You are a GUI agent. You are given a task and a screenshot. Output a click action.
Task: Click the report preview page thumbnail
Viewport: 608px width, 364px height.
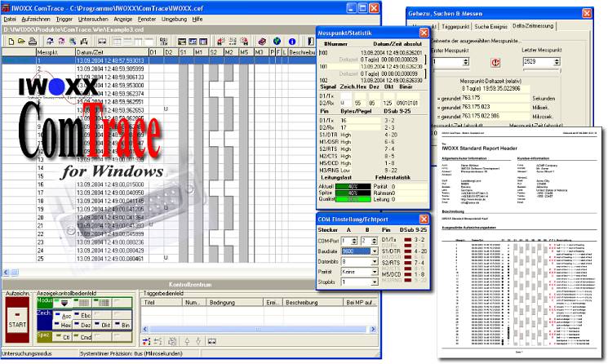(x=520, y=242)
